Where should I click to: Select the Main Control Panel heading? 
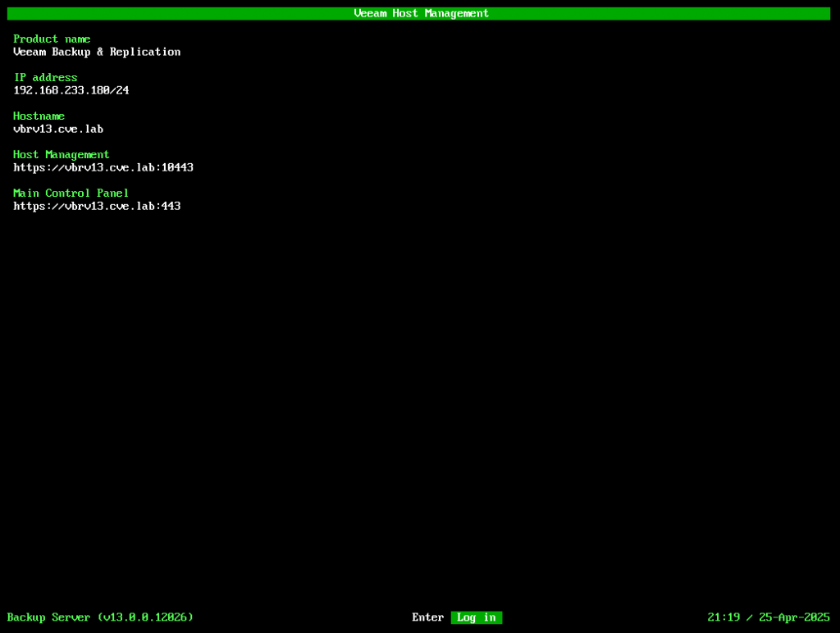point(71,194)
